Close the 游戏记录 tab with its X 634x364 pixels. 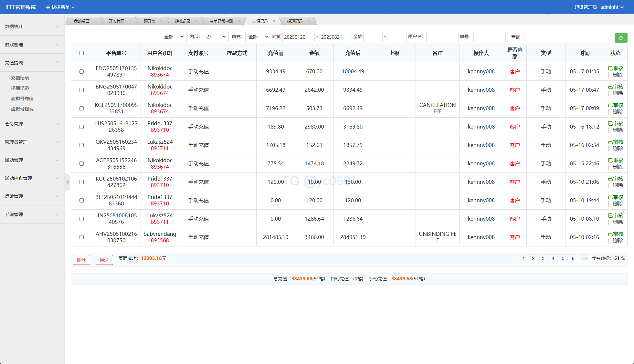[196, 21]
